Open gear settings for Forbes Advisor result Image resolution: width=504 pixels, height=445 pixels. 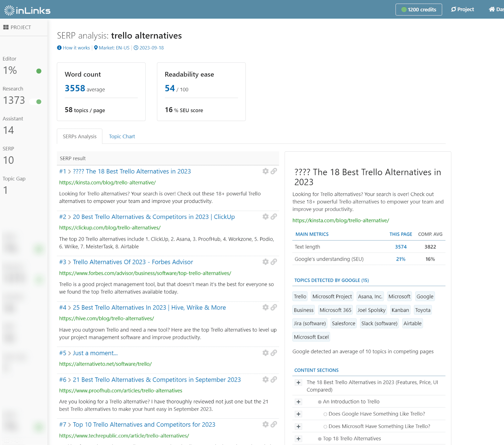(266, 262)
